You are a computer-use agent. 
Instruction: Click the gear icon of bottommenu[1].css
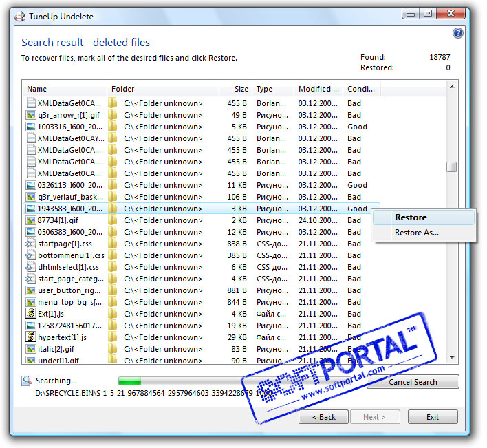pos(30,256)
